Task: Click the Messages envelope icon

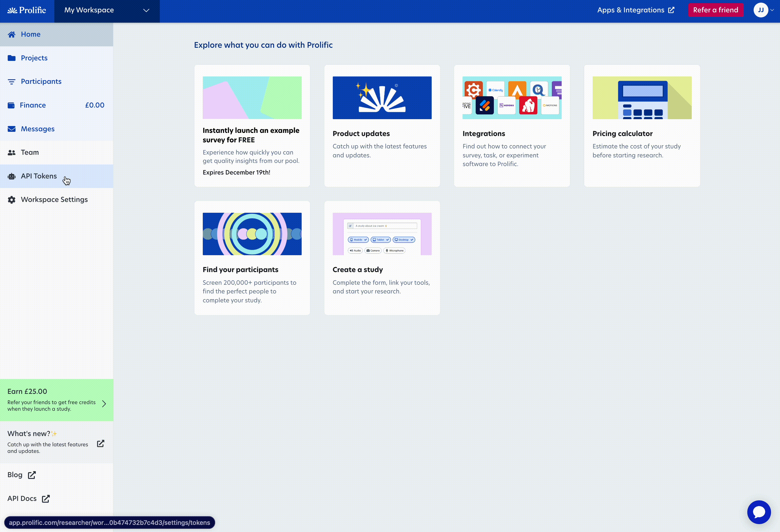Action: (12, 129)
